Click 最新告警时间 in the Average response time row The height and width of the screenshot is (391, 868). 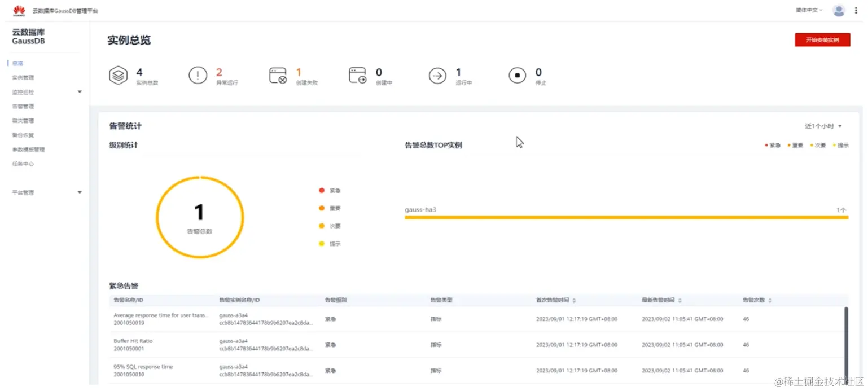tap(682, 319)
